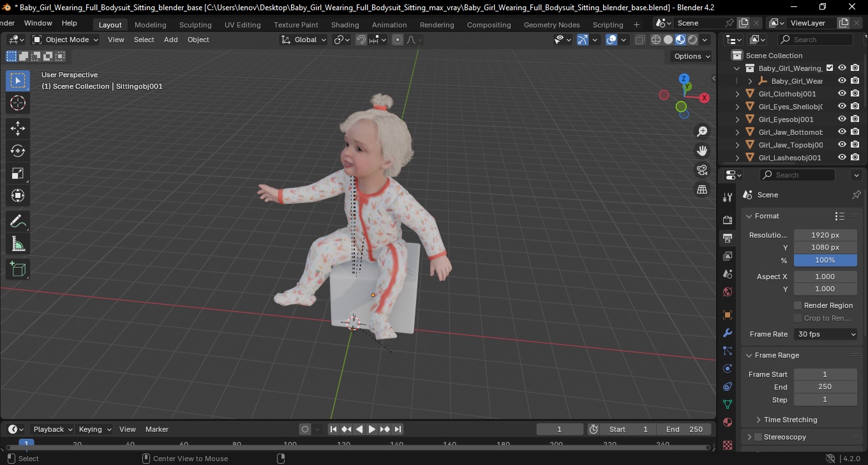Open the Material properties tab
The width and height of the screenshot is (868, 465).
click(x=727, y=422)
